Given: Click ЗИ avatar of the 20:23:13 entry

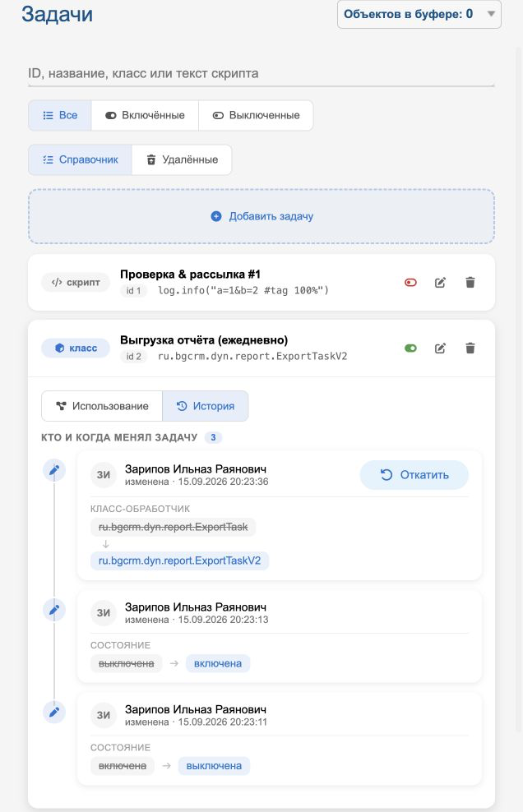Looking at the screenshot, I should [x=104, y=612].
